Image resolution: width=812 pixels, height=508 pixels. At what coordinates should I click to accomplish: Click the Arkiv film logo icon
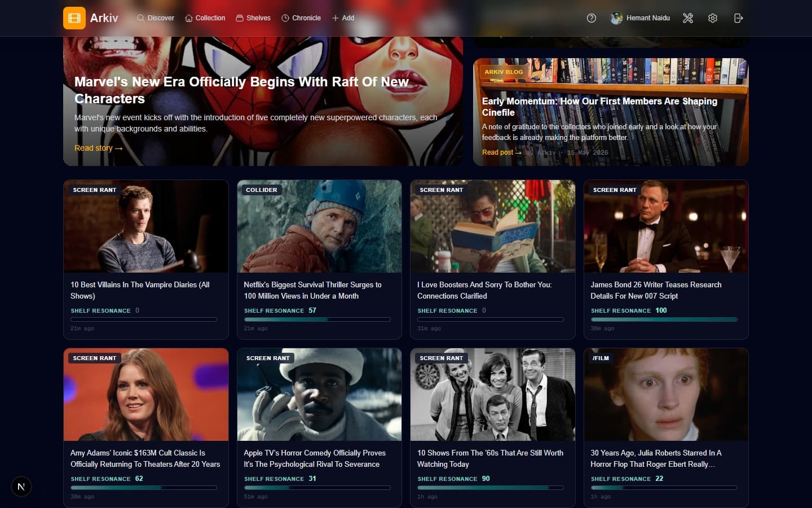click(74, 18)
